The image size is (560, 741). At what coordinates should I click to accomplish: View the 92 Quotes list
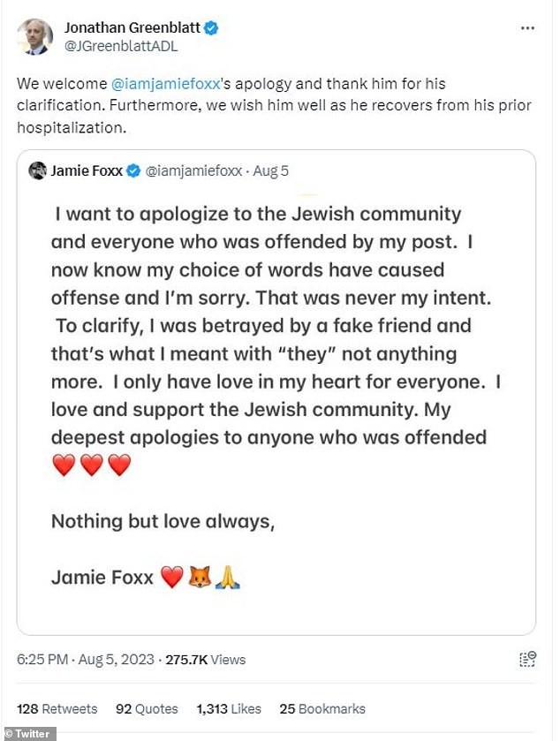pyautogui.click(x=147, y=709)
